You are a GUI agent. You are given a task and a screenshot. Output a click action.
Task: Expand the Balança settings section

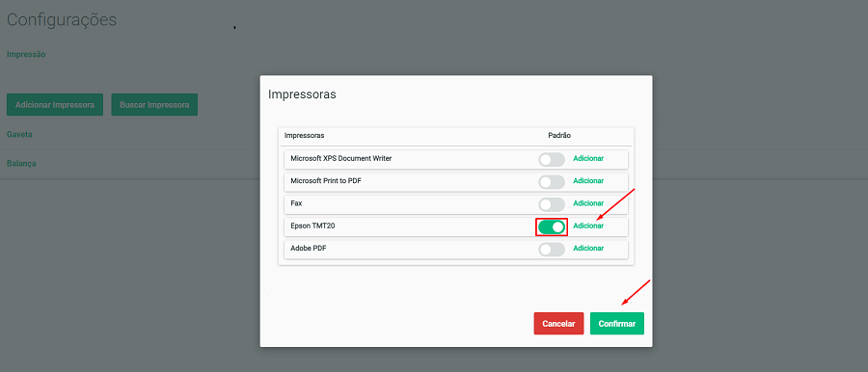[x=21, y=164]
